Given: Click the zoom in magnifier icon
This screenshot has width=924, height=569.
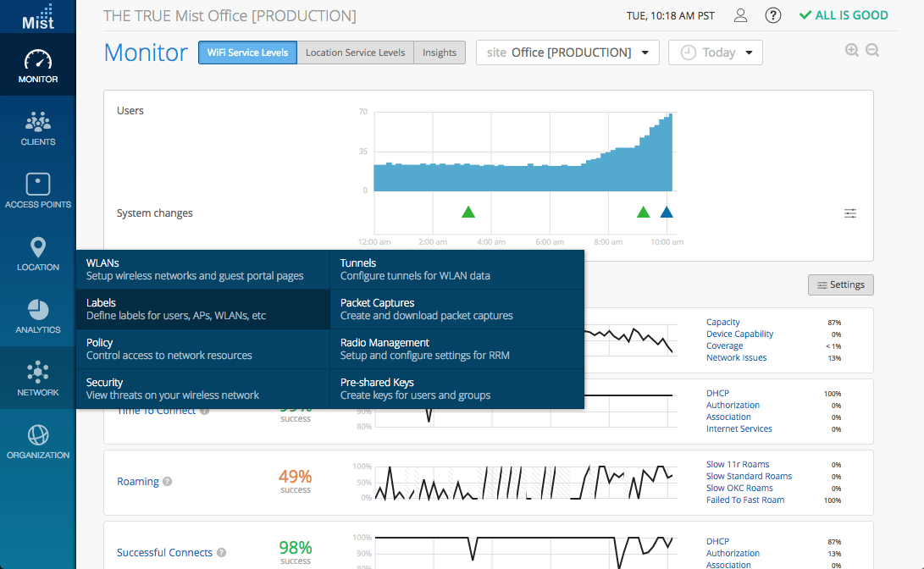Looking at the screenshot, I should click(851, 50).
